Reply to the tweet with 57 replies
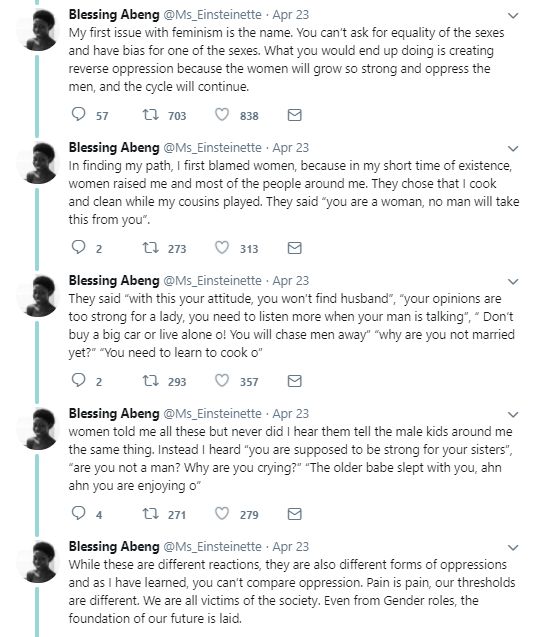Viewport: 539px width, 637px height. pyautogui.click(x=78, y=115)
